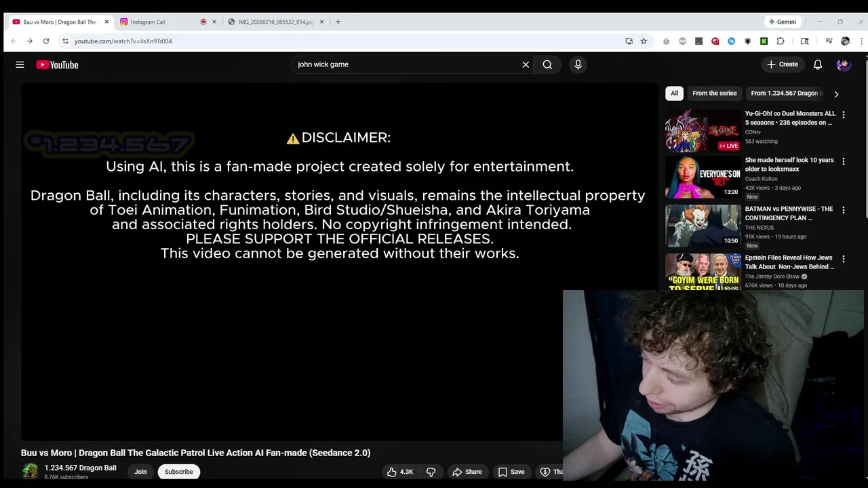The width and height of the screenshot is (868, 488).
Task: Open the red circular extension icon
Action: click(x=715, y=41)
